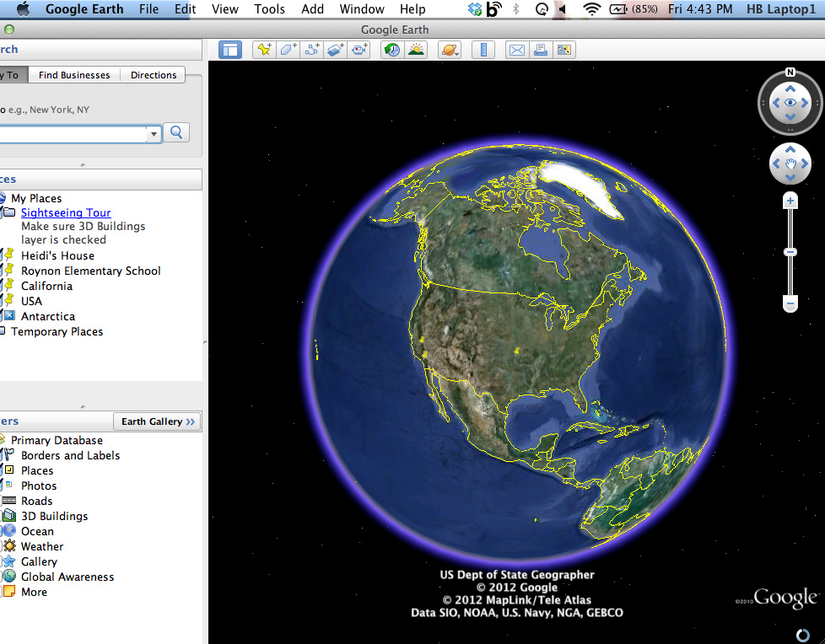The width and height of the screenshot is (825, 644).
Task: Open the Apple menu
Action: pyautogui.click(x=23, y=9)
